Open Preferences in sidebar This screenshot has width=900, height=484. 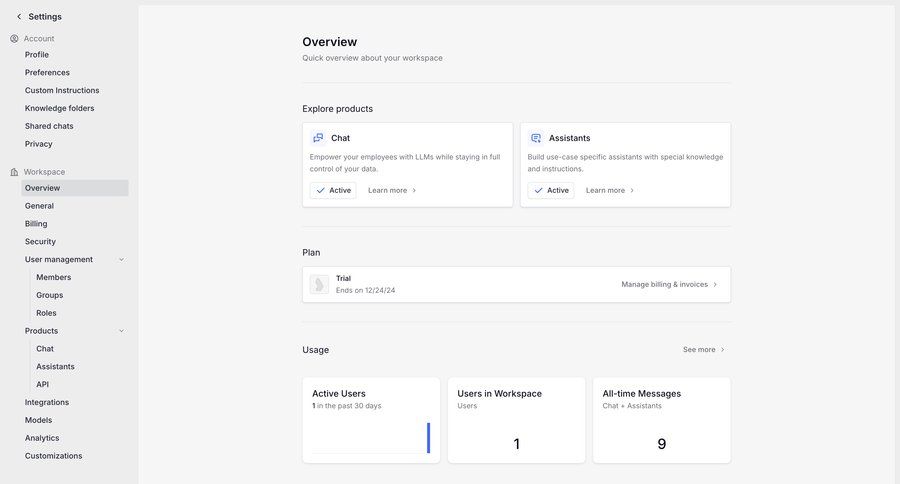47,72
